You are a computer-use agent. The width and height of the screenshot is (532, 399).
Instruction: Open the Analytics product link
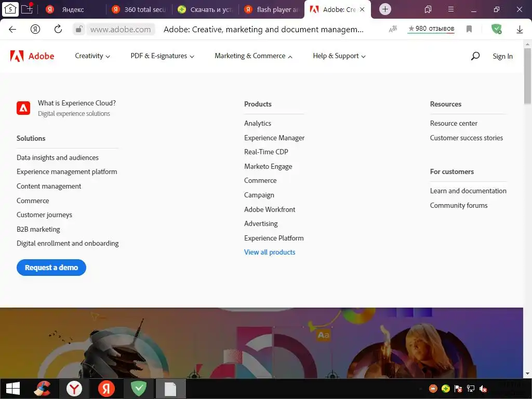tap(258, 123)
